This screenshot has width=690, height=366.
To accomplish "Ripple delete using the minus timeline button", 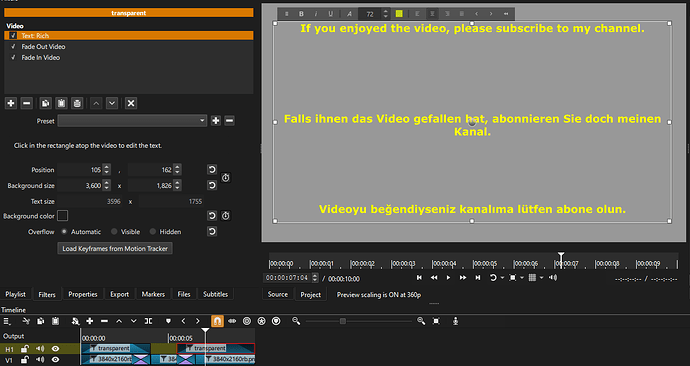I will point(104,321).
